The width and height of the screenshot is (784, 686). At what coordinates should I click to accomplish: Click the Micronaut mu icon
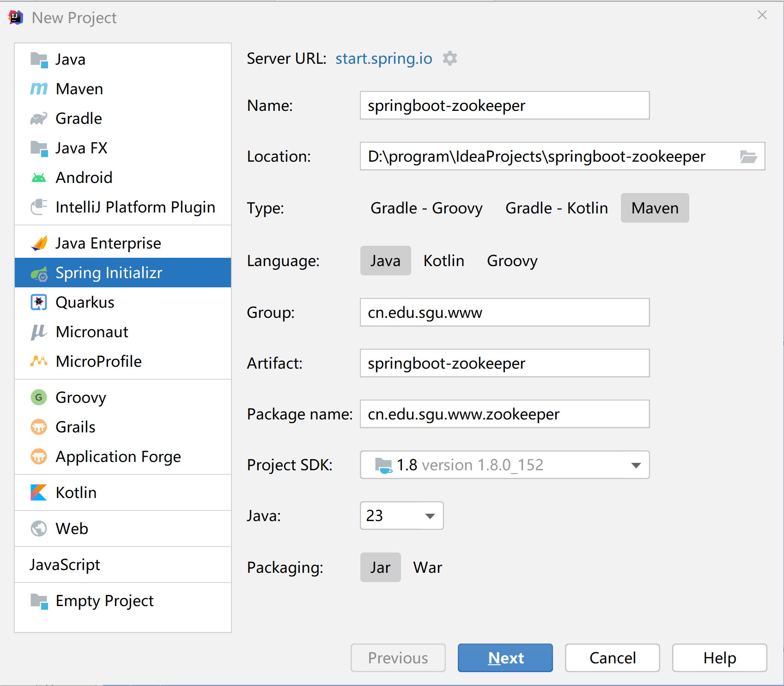click(x=39, y=332)
